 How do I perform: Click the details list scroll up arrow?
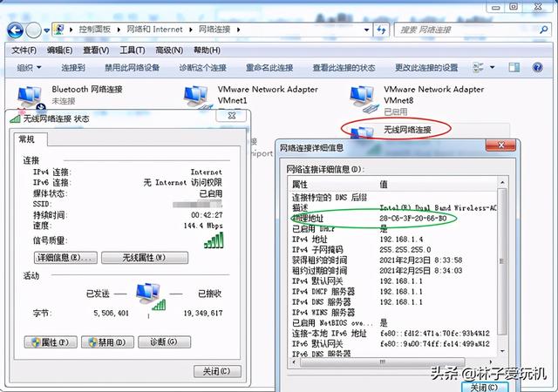[x=502, y=183]
